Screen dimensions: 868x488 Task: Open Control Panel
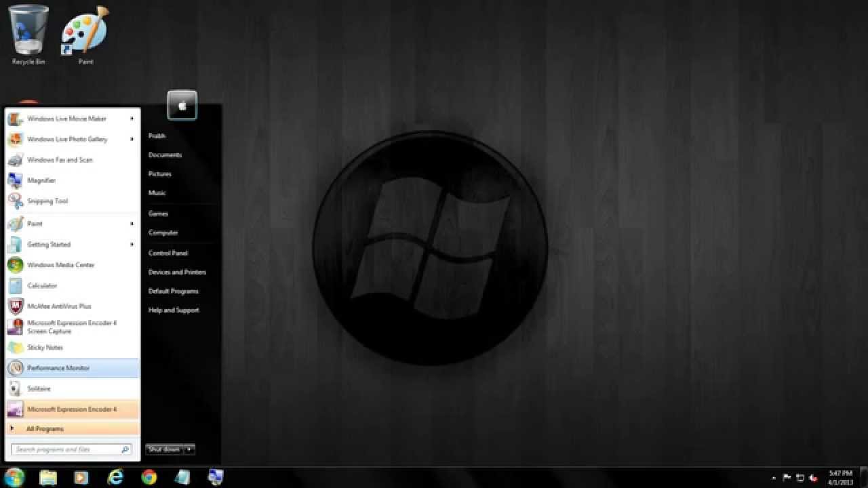[168, 253]
